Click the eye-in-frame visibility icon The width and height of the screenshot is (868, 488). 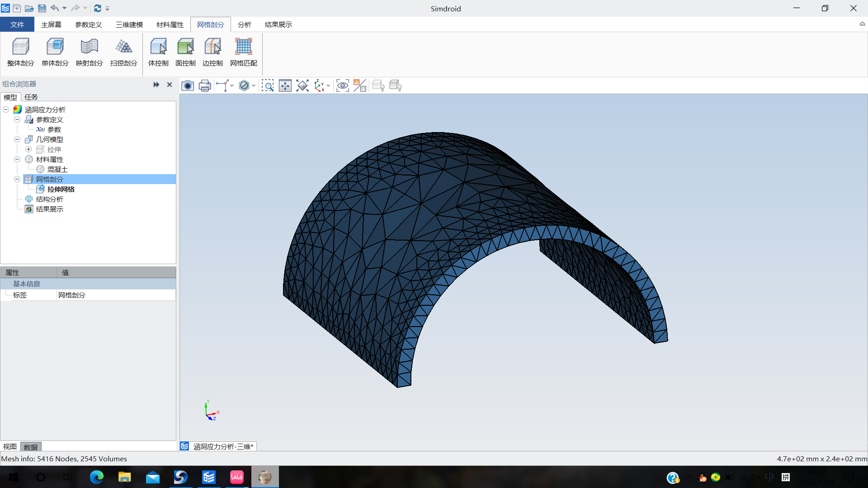[343, 85]
